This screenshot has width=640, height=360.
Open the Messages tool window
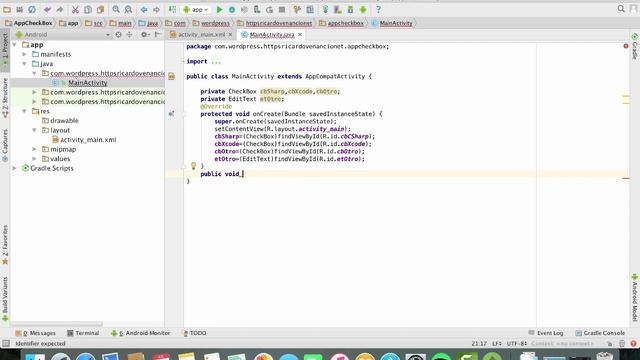(x=35, y=333)
